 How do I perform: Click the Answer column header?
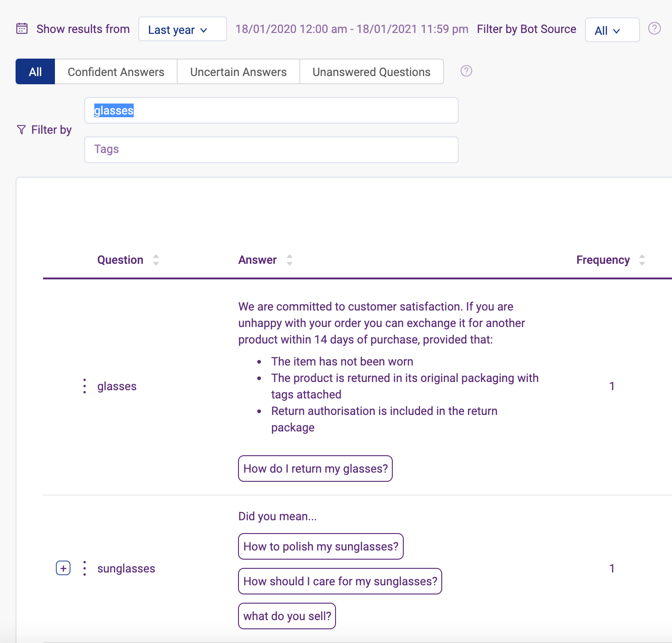click(x=258, y=260)
